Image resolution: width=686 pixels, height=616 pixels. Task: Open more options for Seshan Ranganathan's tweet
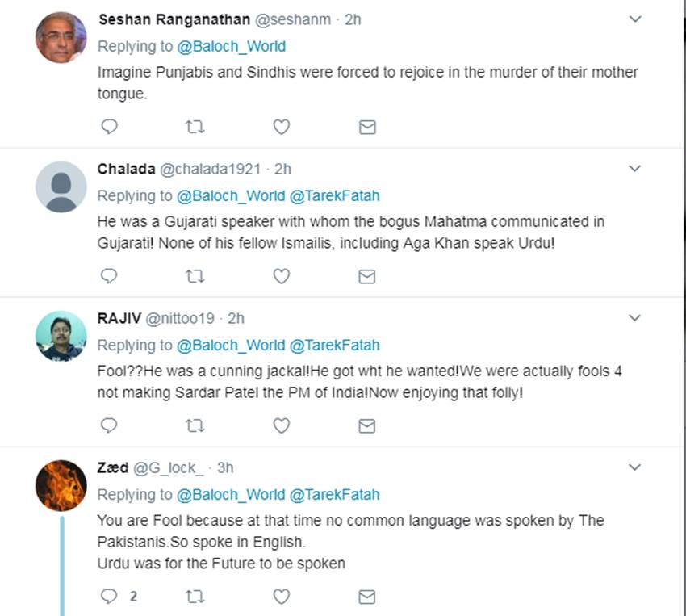pos(635,19)
